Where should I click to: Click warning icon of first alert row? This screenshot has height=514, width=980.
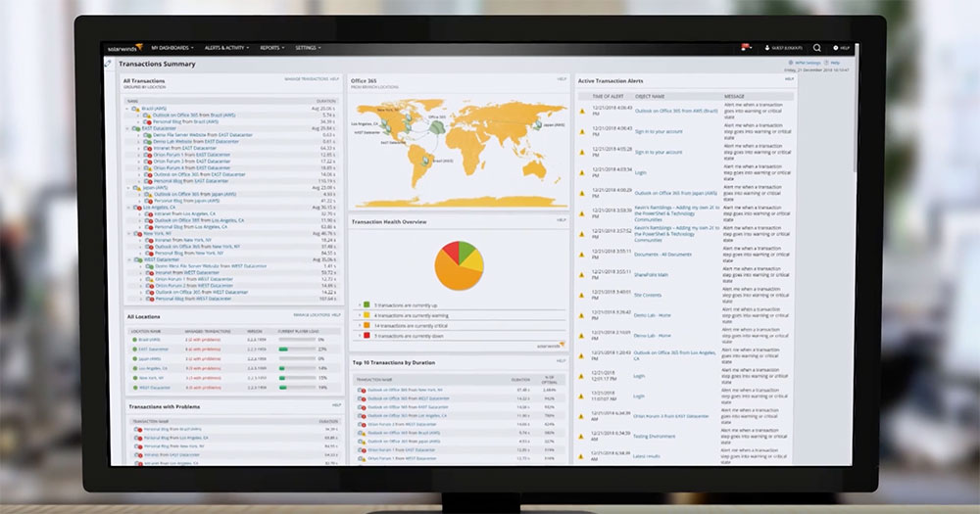[x=582, y=112]
